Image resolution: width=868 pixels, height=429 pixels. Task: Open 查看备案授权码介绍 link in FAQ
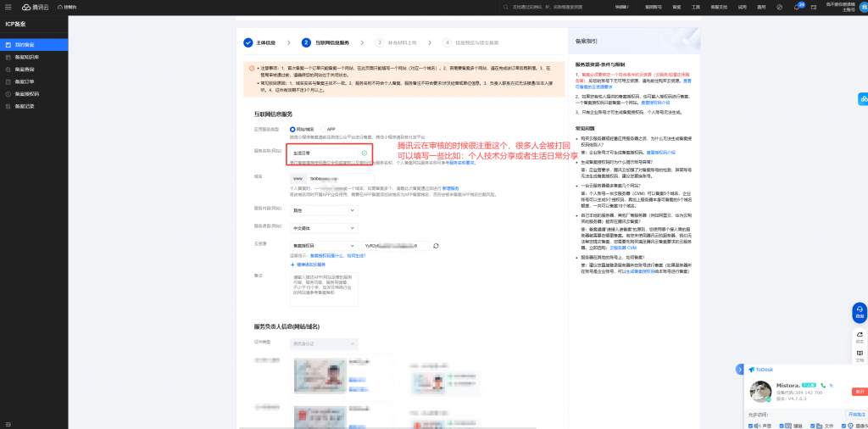tap(661, 153)
